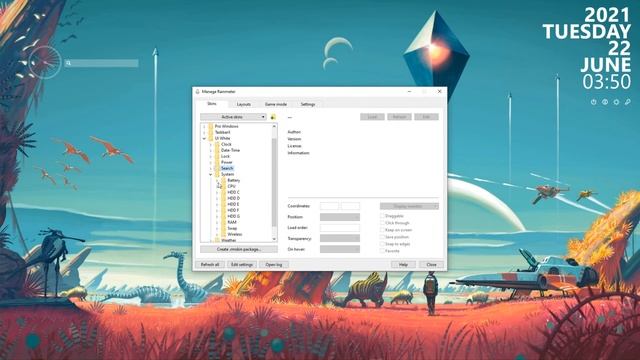
Task: Expand the RAM folder arrow
Action: pos(217,222)
